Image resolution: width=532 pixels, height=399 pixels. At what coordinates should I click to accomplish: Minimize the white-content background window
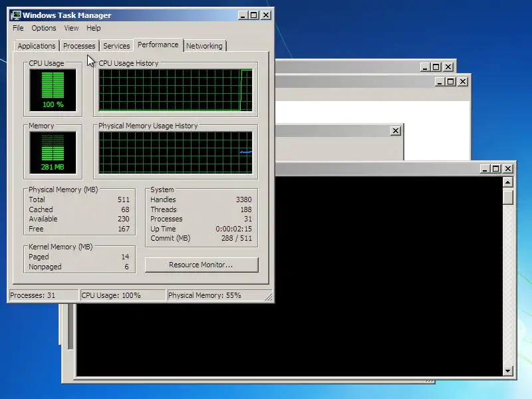(x=440, y=82)
